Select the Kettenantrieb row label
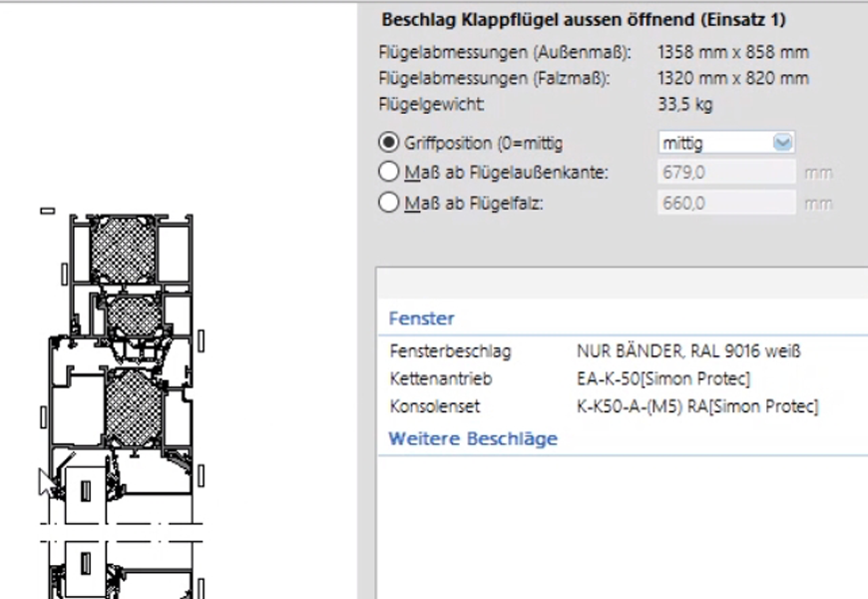Image resolution: width=868 pixels, height=599 pixels. pos(440,379)
